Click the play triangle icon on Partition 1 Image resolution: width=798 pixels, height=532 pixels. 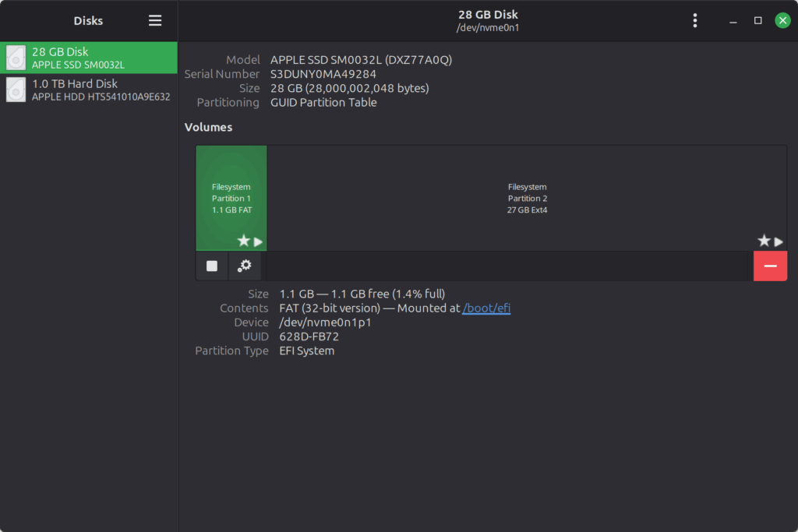[x=258, y=241]
